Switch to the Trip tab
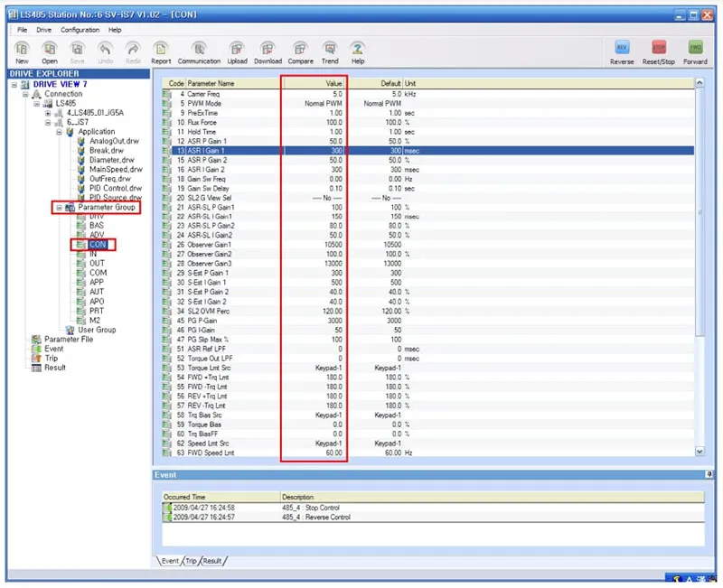 pos(191,561)
